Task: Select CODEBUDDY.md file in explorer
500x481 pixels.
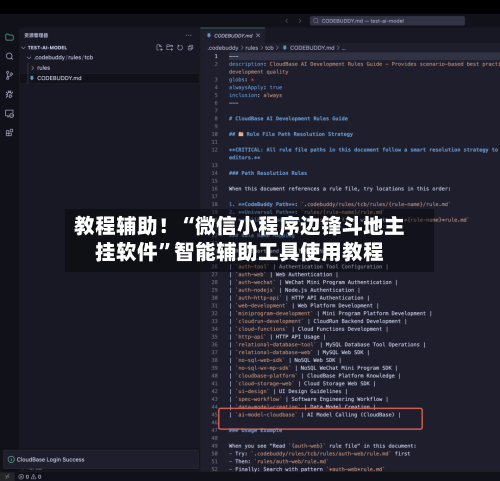Action: point(110,78)
